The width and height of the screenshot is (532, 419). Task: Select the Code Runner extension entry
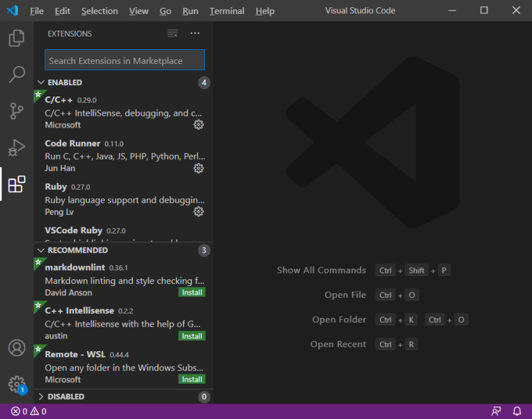click(124, 156)
